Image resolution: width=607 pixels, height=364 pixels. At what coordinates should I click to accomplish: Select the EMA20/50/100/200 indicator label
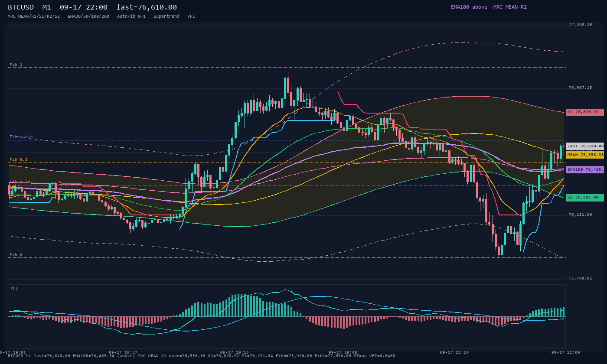pyautogui.click(x=88, y=16)
